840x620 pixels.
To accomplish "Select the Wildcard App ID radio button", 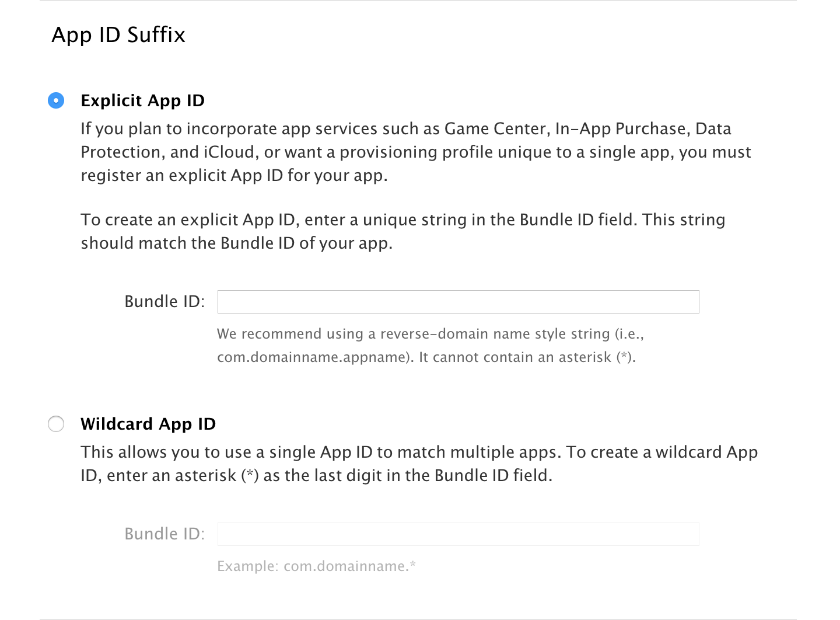I will coord(56,424).
